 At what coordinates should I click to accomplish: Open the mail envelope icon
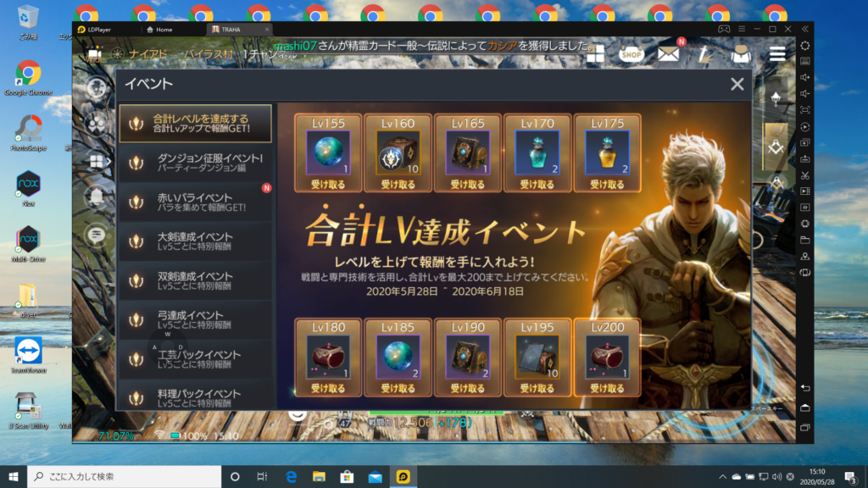[x=669, y=54]
